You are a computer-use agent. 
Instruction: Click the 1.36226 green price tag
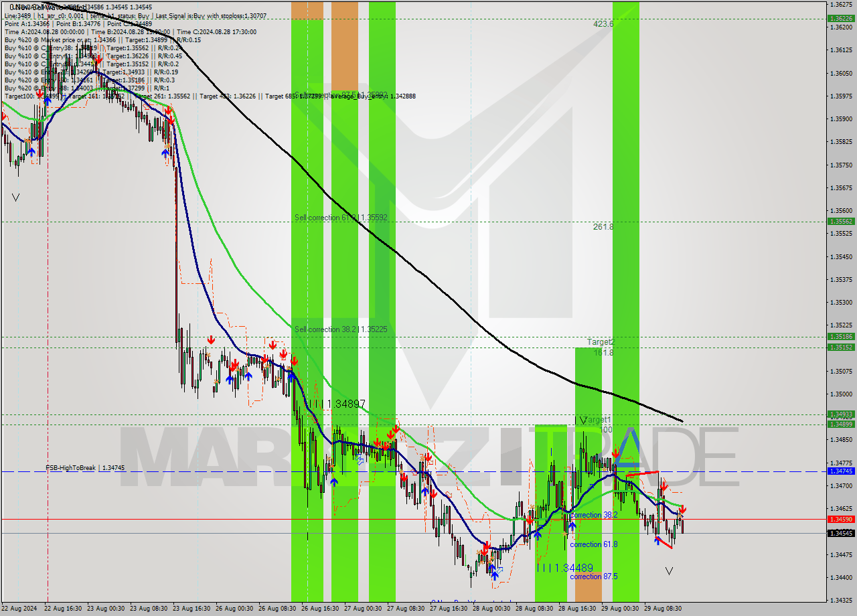tap(840, 18)
